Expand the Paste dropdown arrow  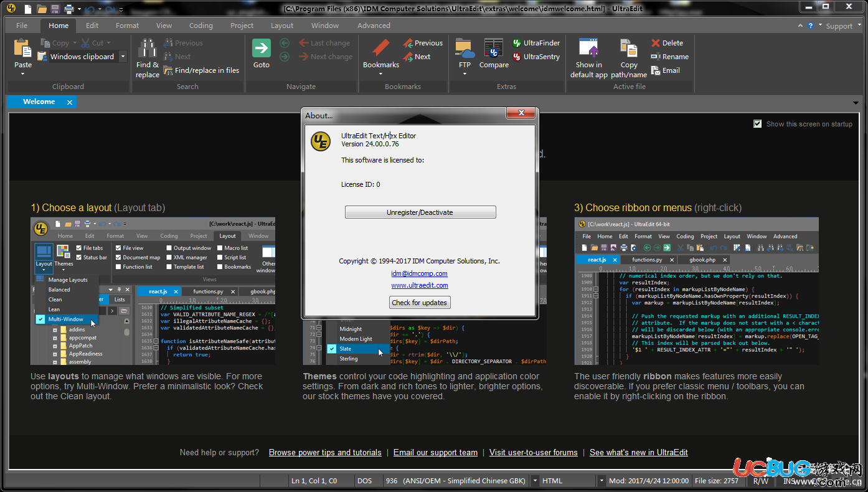pyautogui.click(x=23, y=74)
